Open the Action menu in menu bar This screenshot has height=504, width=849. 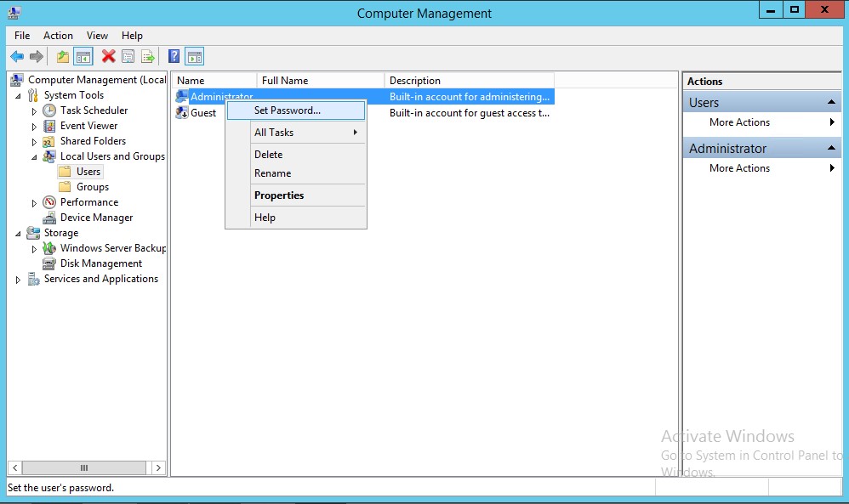[58, 36]
